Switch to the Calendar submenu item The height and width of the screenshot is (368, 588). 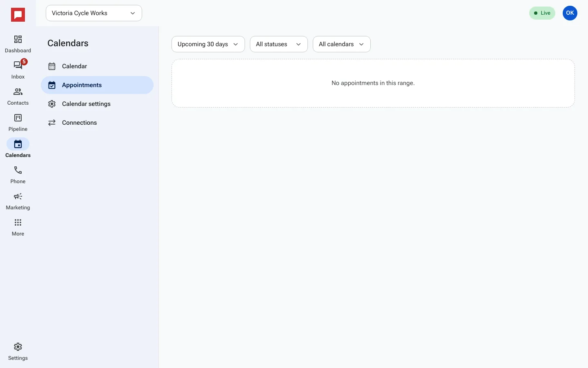pos(97,66)
